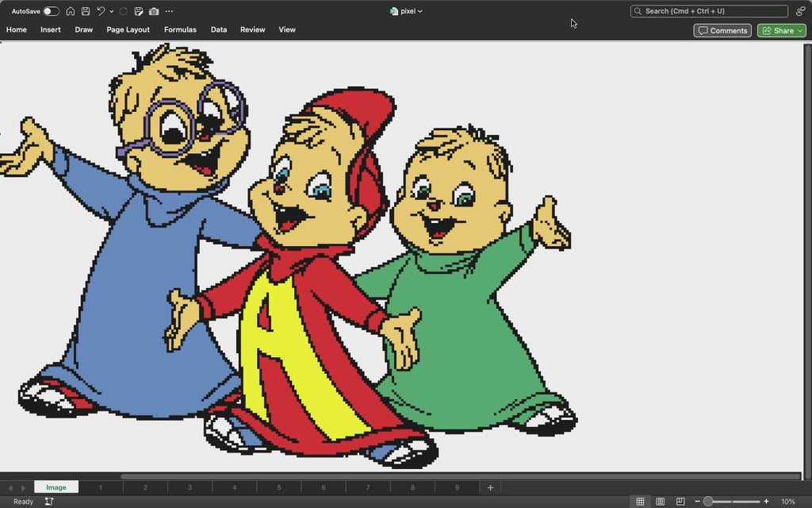Image resolution: width=812 pixels, height=508 pixels.
Task: Zoom out using the minus icon
Action: pos(697,501)
